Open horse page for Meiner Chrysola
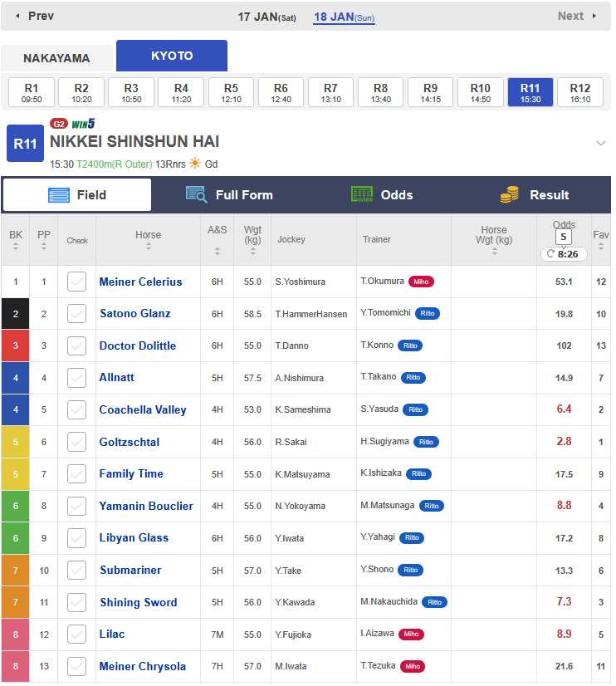616x686 pixels. point(143,666)
